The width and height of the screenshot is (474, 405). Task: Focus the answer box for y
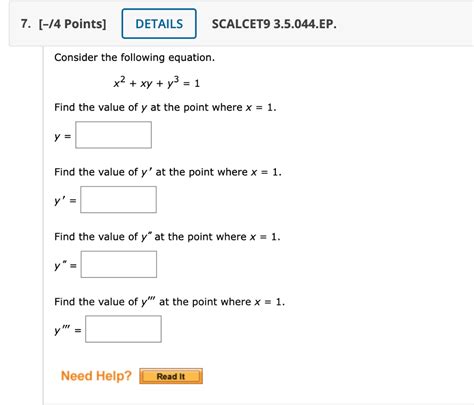point(113,135)
